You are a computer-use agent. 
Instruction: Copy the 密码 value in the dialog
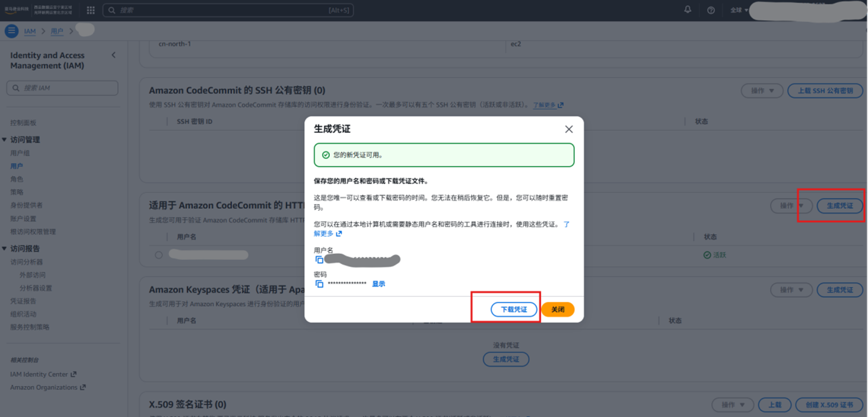click(x=319, y=284)
